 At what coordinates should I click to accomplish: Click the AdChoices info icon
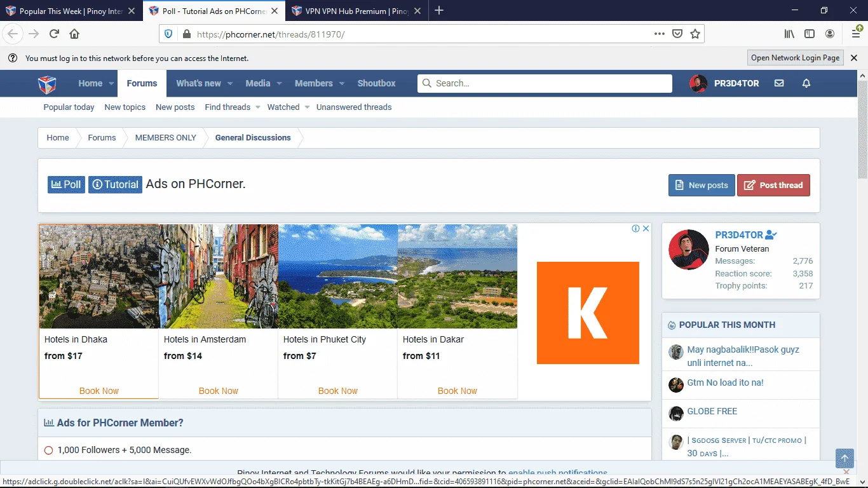(635, 229)
